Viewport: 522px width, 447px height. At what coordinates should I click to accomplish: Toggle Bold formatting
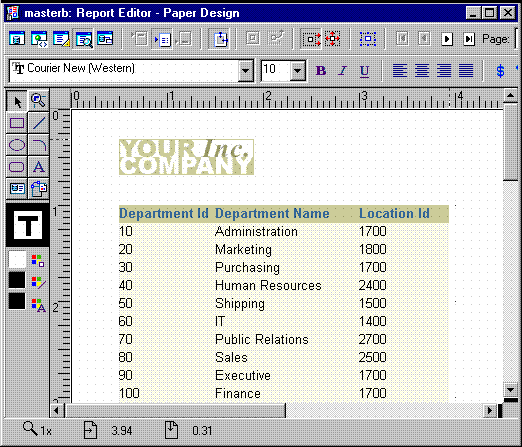point(321,71)
